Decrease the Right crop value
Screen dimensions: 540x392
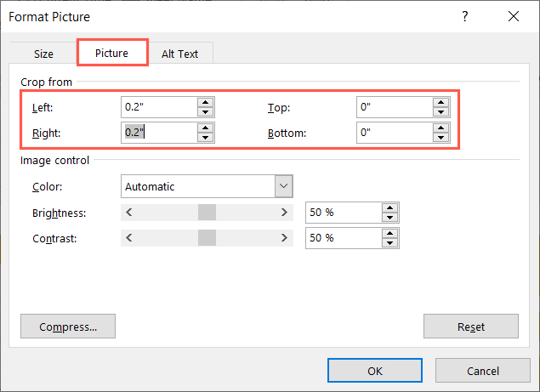click(x=205, y=138)
